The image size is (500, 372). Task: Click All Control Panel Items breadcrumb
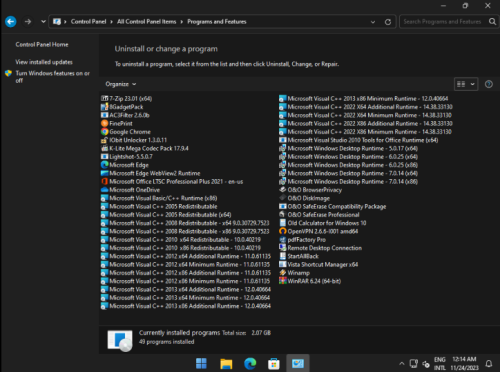146,22
